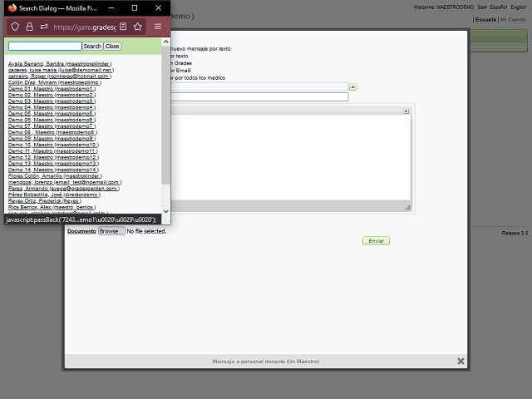Click the 'No file selected.' text
This screenshot has height=399, width=532.
tap(146, 231)
